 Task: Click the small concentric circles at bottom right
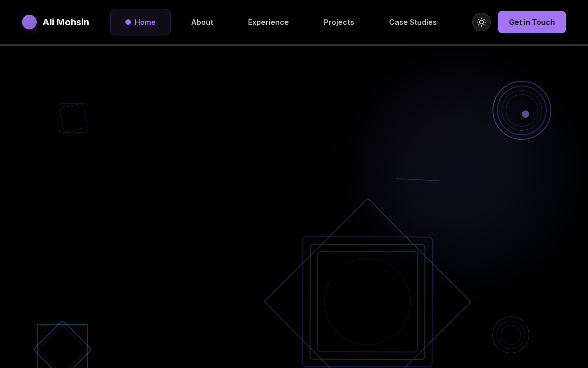511,335
